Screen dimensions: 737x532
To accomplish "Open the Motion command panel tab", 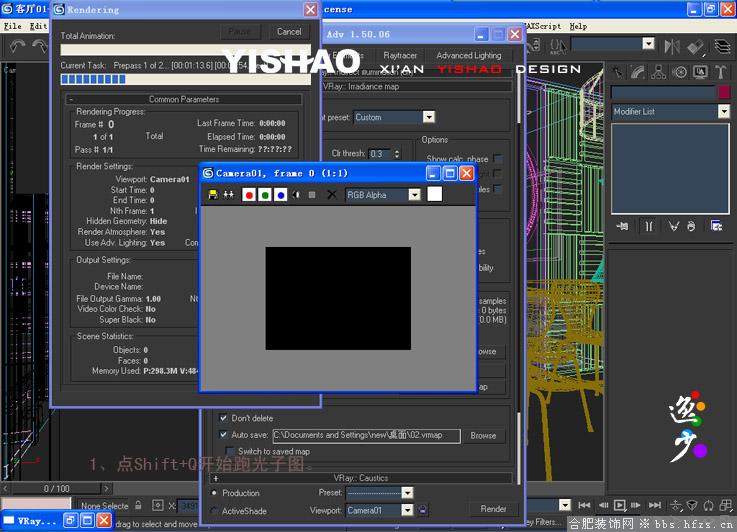I will pos(679,72).
